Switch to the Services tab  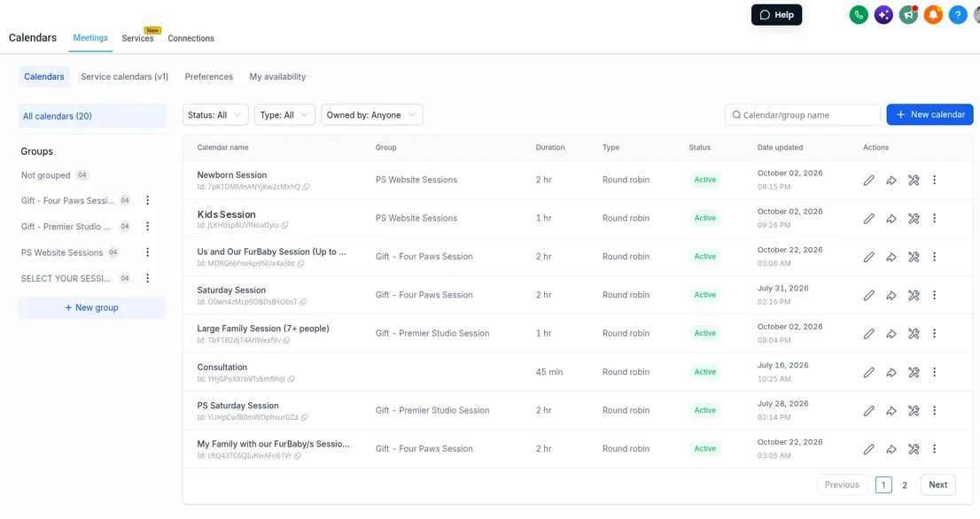[x=137, y=38]
